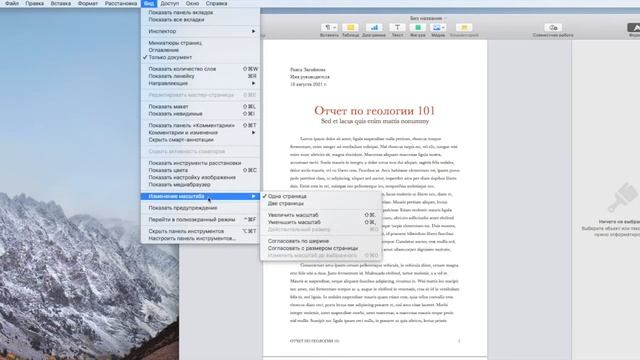Click page footer text 'ОТЧЕТ ПО ГЕОЛОГИИ 101'
Viewport: 640px width, 360px height.
(314, 341)
